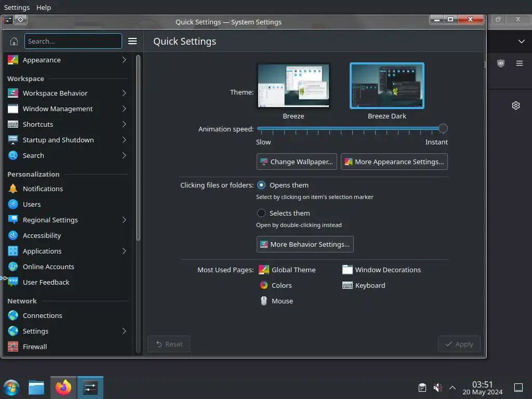The width and height of the screenshot is (532, 399).
Task: Click the sidebar vertical scrollbar
Action: coord(138,148)
